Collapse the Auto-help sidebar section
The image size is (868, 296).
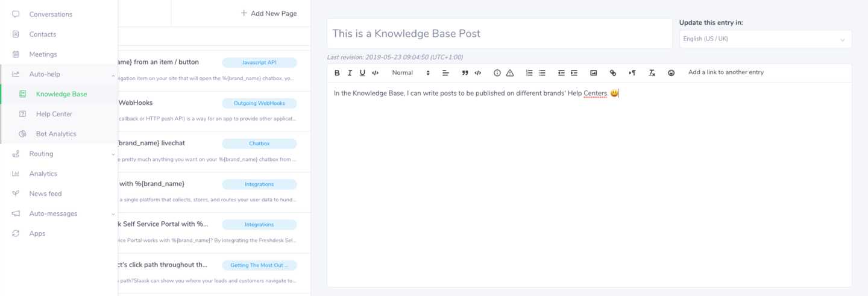pos(113,75)
